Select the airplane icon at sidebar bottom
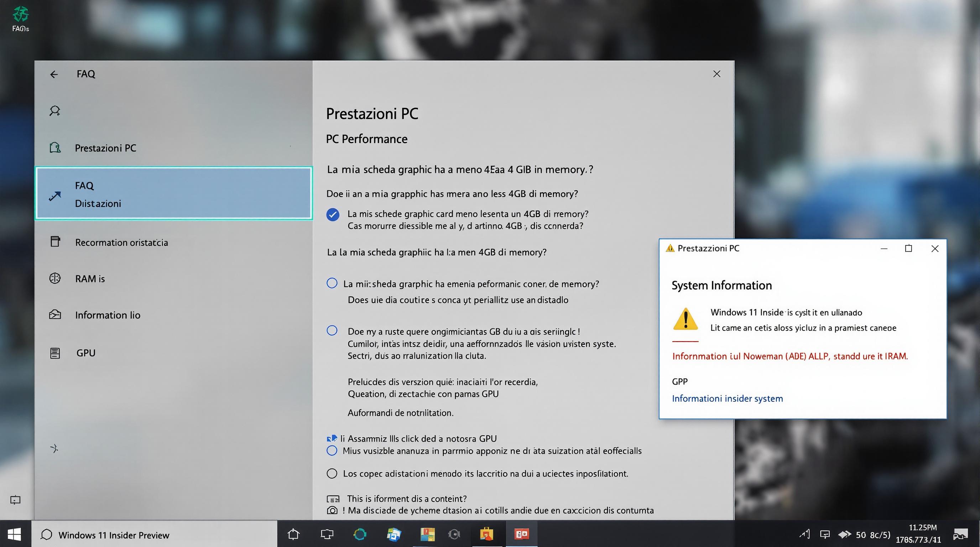 coord(55,449)
